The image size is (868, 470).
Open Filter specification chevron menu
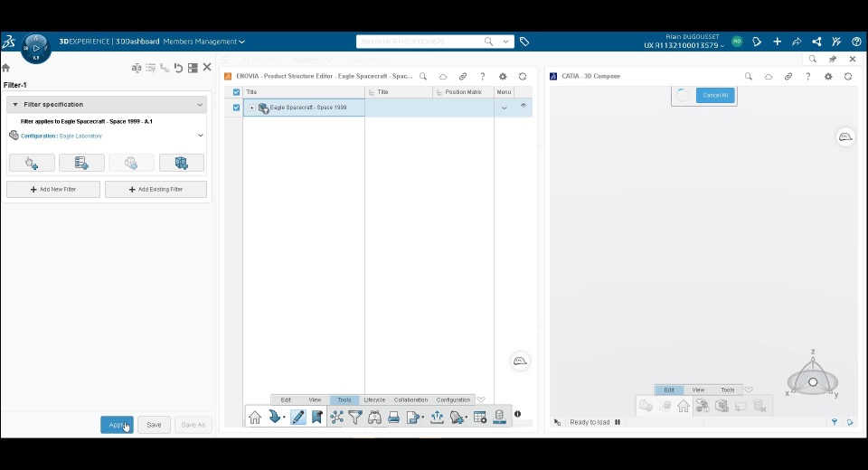coord(200,104)
